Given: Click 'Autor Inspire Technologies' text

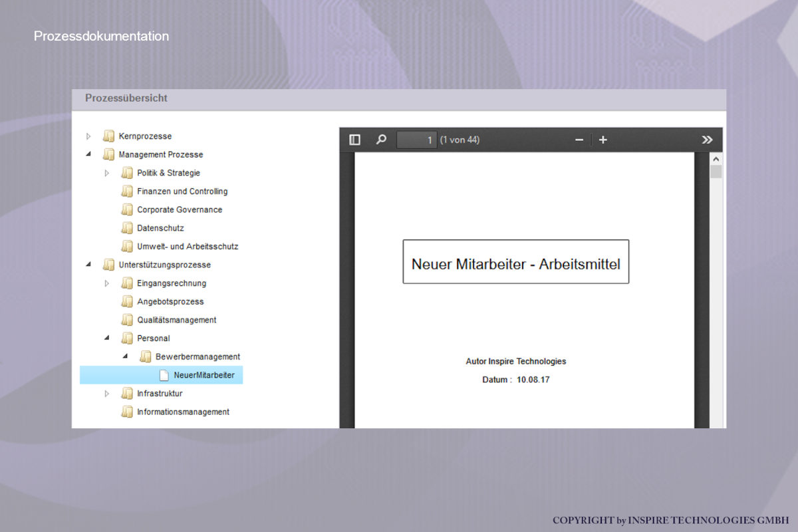Looking at the screenshot, I should coord(516,361).
